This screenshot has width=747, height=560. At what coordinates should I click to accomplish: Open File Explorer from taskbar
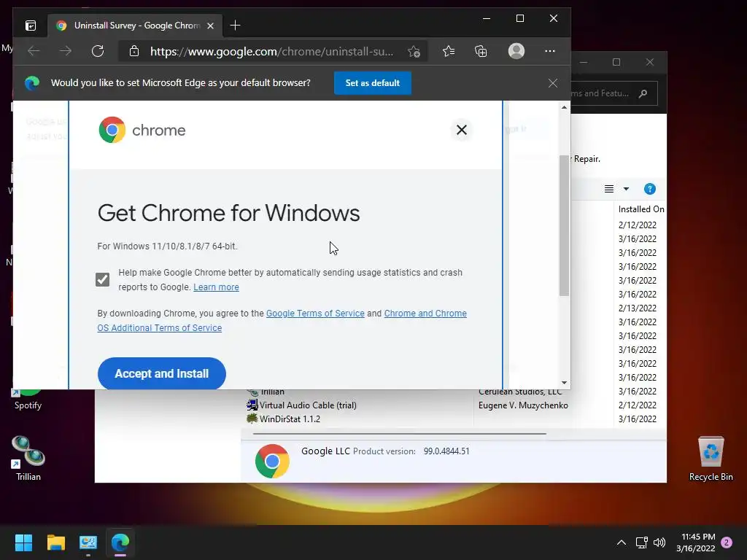point(55,542)
